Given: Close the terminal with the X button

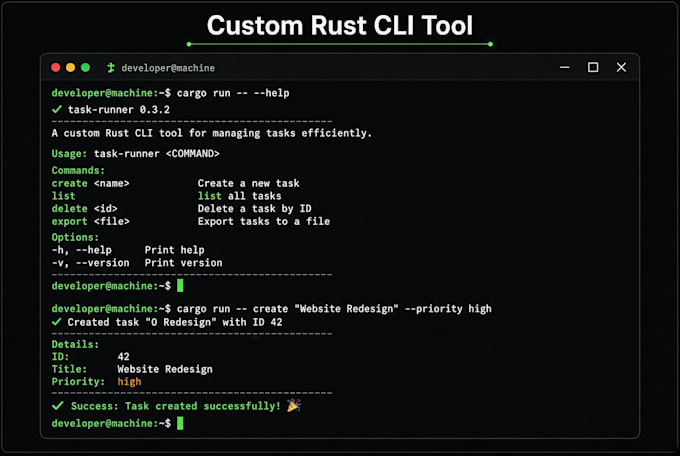Looking at the screenshot, I should point(621,67).
